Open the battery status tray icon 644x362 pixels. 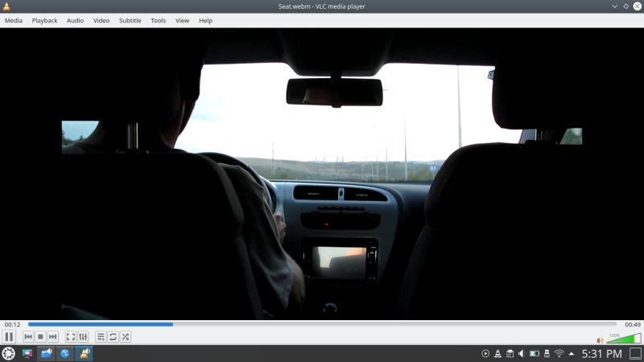click(535, 353)
